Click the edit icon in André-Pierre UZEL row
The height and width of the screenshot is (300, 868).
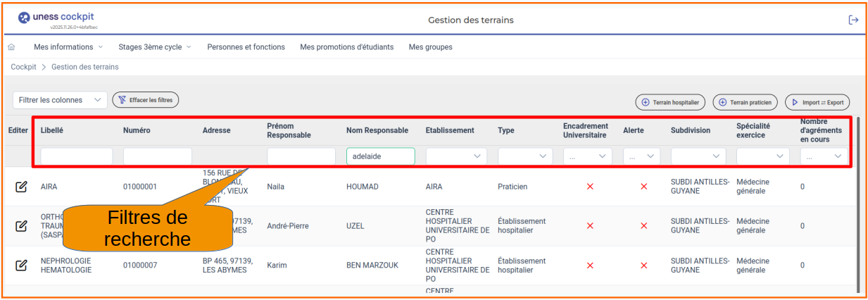[21, 226]
